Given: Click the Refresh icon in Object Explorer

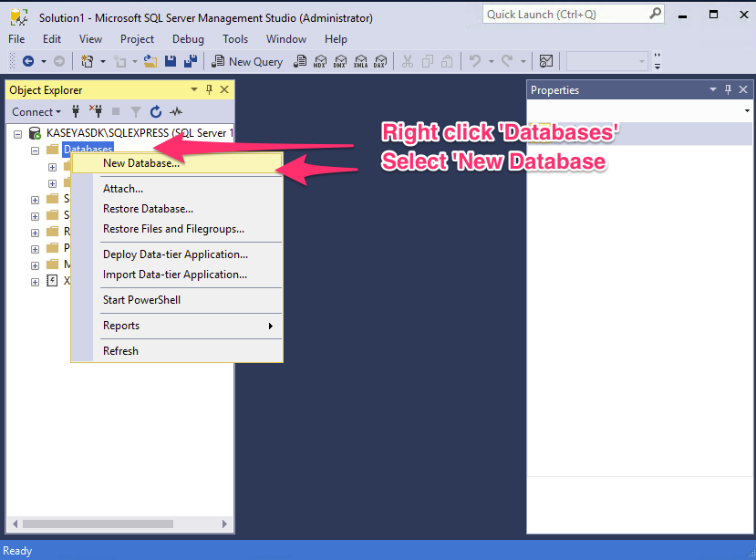Looking at the screenshot, I should coord(156,112).
